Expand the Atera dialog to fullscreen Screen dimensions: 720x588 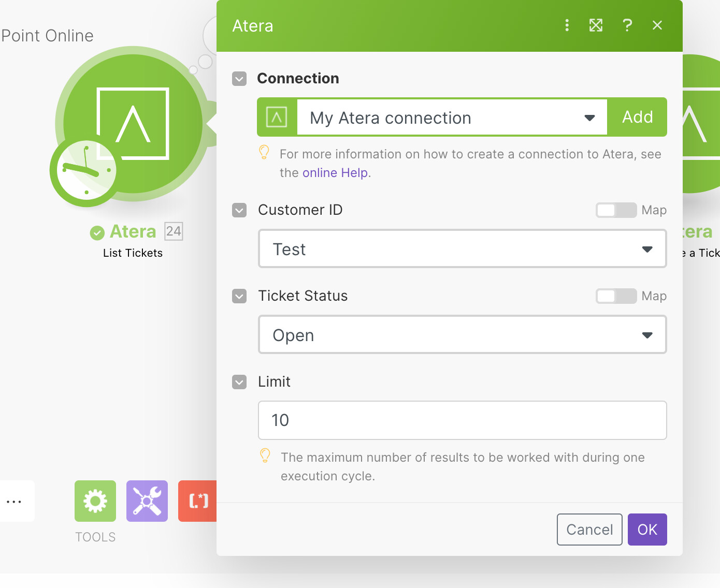coord(596,25)
